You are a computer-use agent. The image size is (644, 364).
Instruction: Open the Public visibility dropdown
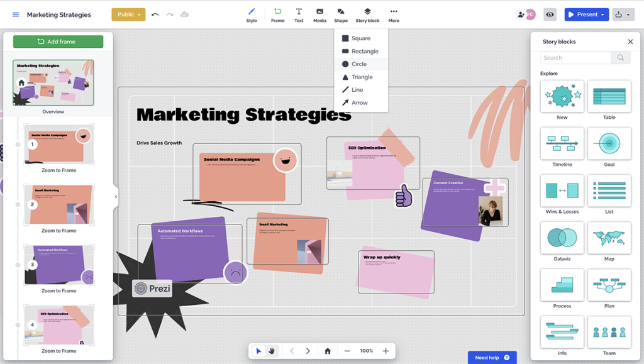(128, 13)
